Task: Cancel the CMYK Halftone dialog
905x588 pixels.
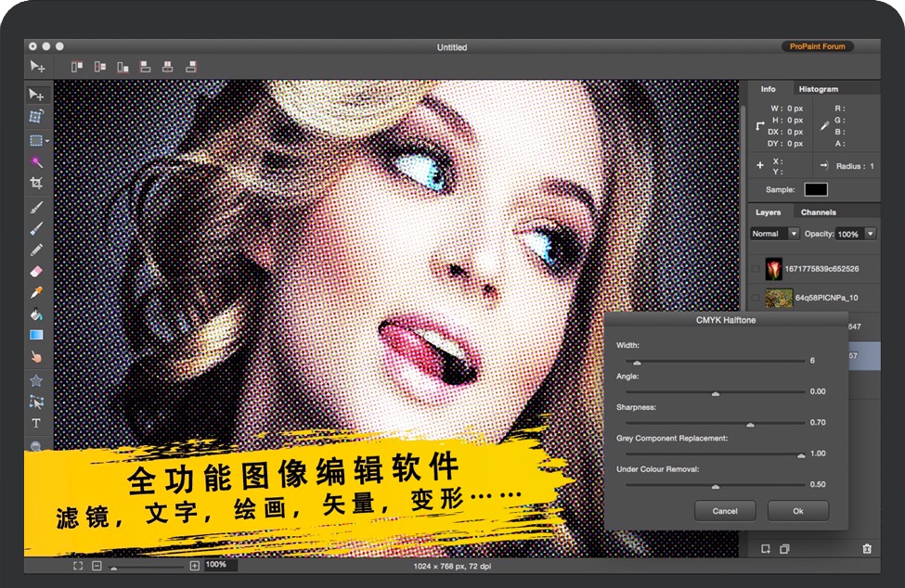Action: [725, 511]
